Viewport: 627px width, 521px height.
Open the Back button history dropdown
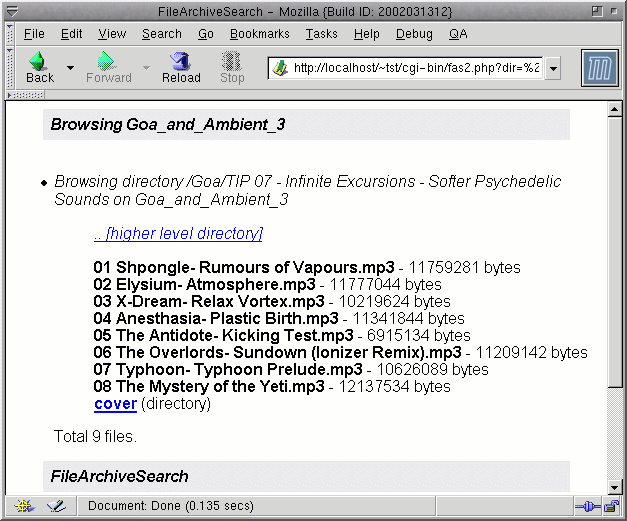click(x=70, y=68)
